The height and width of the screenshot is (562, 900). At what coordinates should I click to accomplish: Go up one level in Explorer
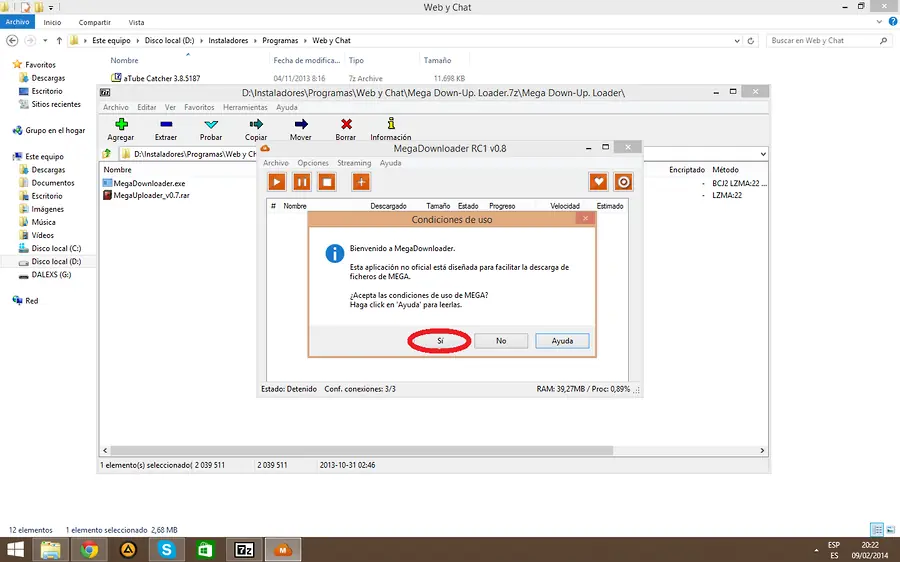point(59,41)
